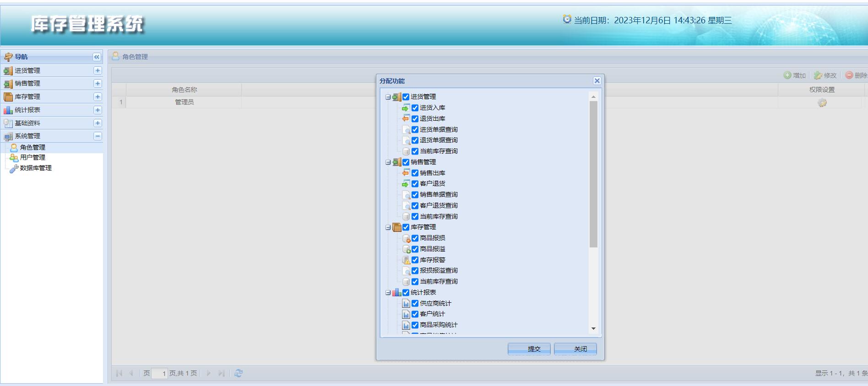Expand the 进货管理 panel in the navigation

point(98,70)
